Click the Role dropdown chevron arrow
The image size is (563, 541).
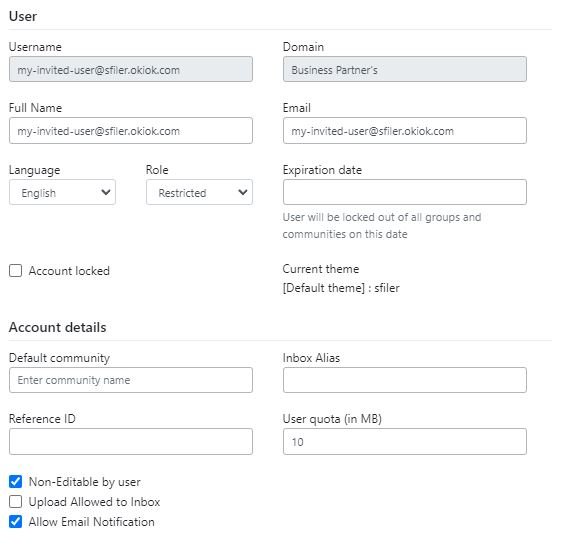pos(243,192)
